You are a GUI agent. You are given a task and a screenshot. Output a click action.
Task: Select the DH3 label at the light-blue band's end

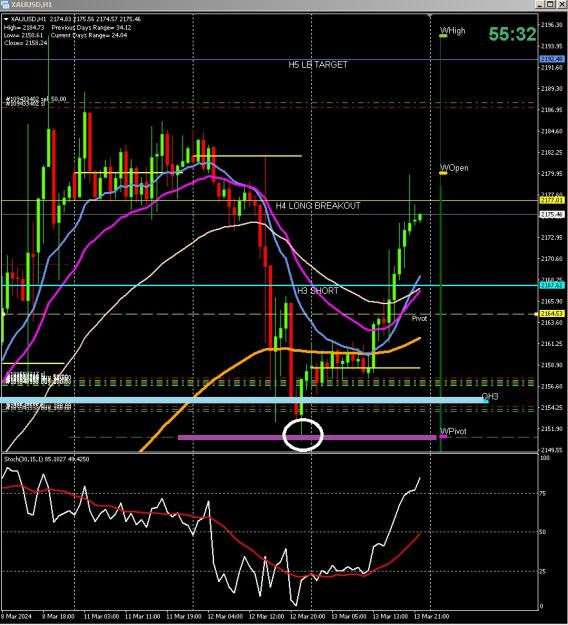pyautogui.click(x=490, y=397)
